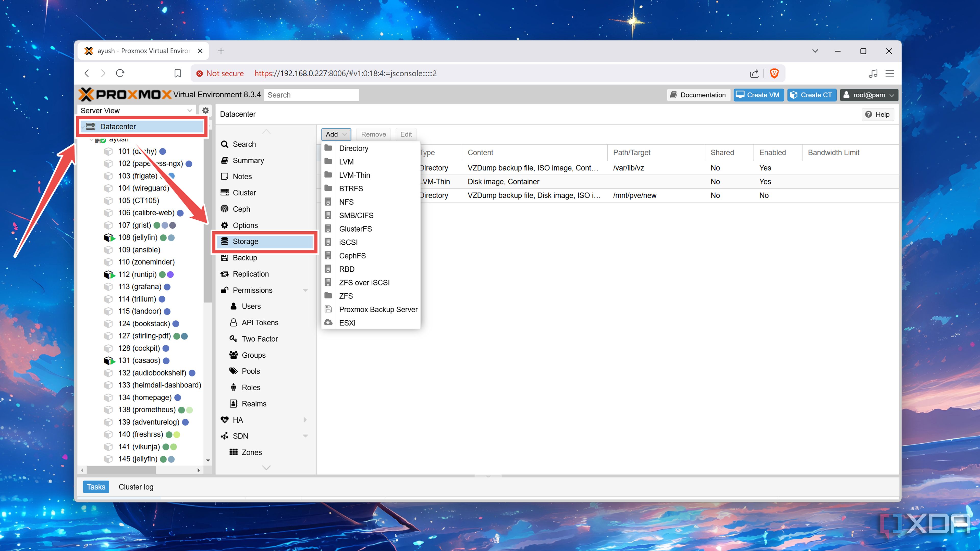Viewport: 980px width, 551px height.
Task: Click the Remove button
Action: click(x=373, y=134)
